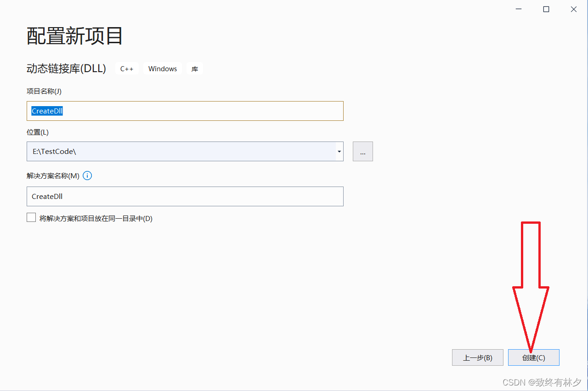Focus the 项目名称 input field

point(185,111)
